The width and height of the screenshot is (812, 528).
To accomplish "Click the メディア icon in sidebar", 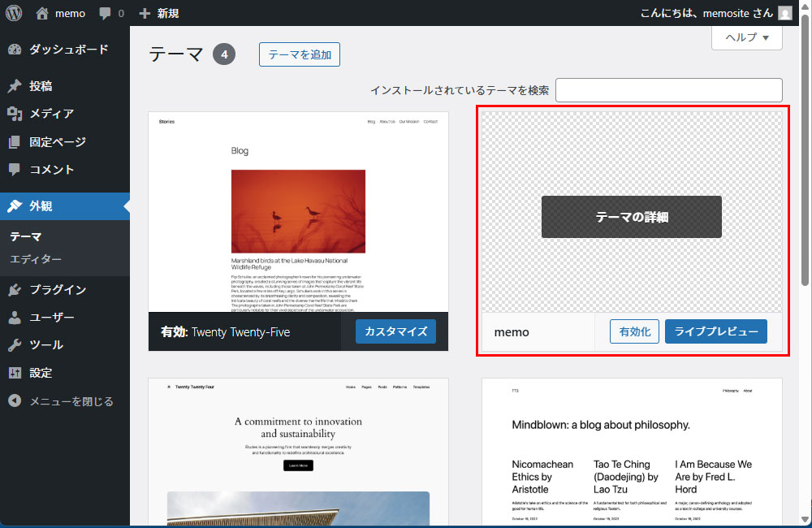I will pyautogui.click(x=15, y=114).
